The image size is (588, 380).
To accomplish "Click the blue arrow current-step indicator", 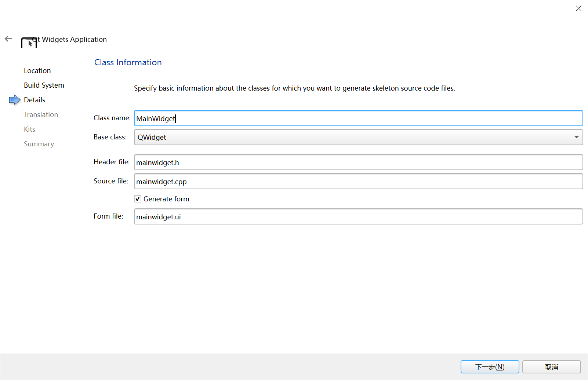I will pos(15,100).
